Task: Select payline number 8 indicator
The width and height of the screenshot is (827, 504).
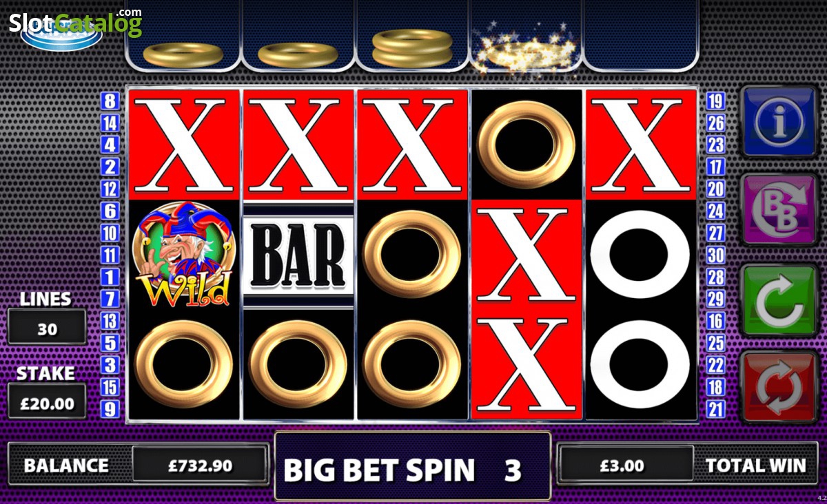Action: pyautogui.click(x=110, y=101)
